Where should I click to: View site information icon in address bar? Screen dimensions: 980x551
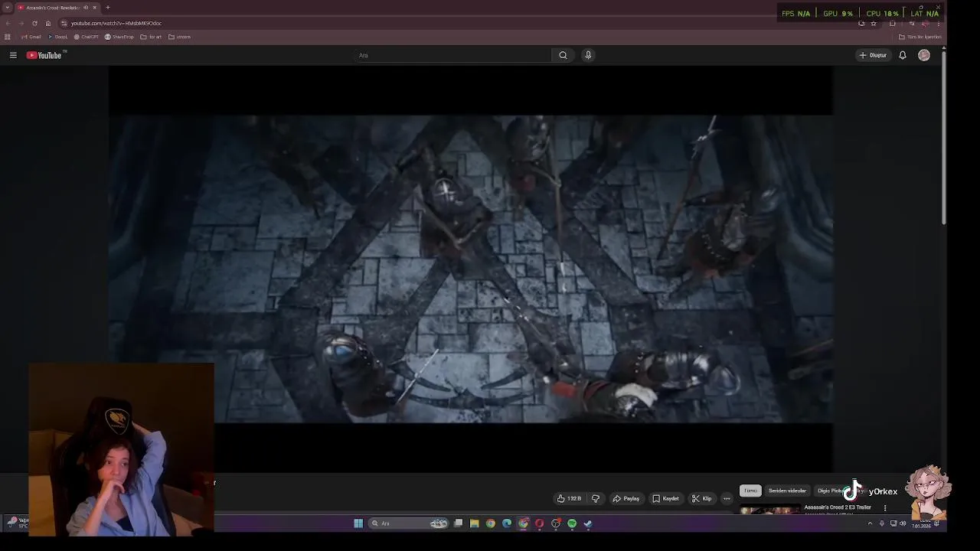(x=64, y=23)
